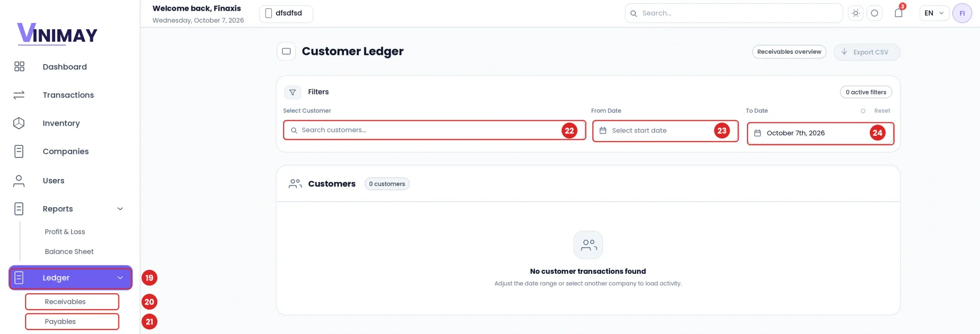Select Profit & Loss report
This screenshot has width=980, height=334.
click(x=65, y=232)
